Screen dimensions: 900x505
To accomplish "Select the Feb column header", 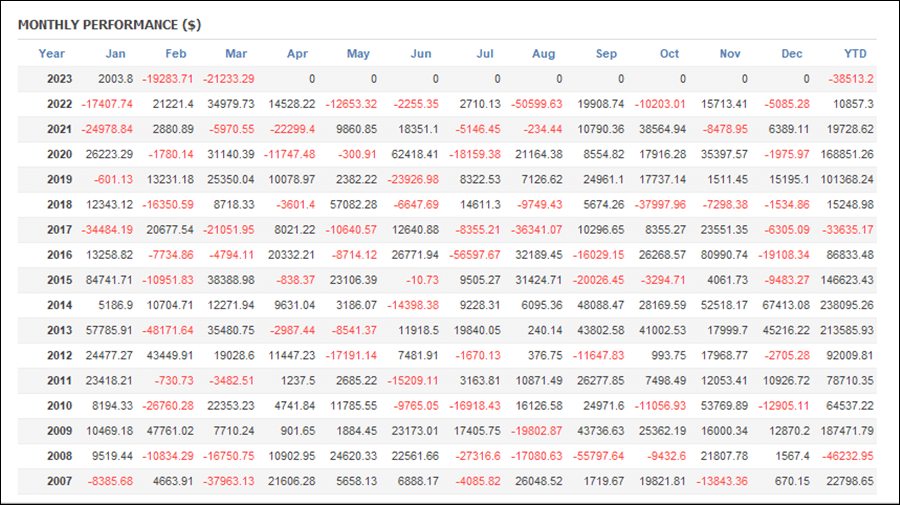I will click(176, 54).
